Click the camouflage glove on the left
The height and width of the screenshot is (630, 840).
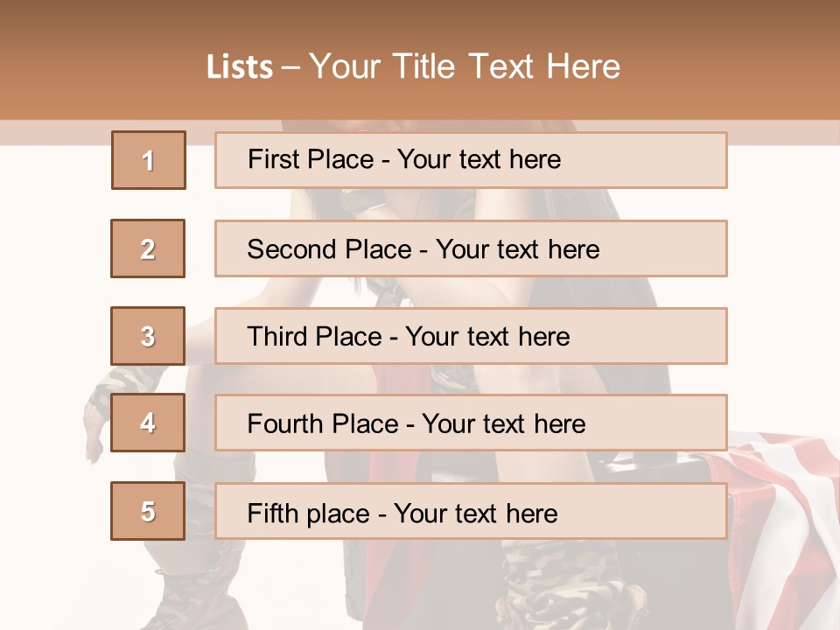coord(122,385)
